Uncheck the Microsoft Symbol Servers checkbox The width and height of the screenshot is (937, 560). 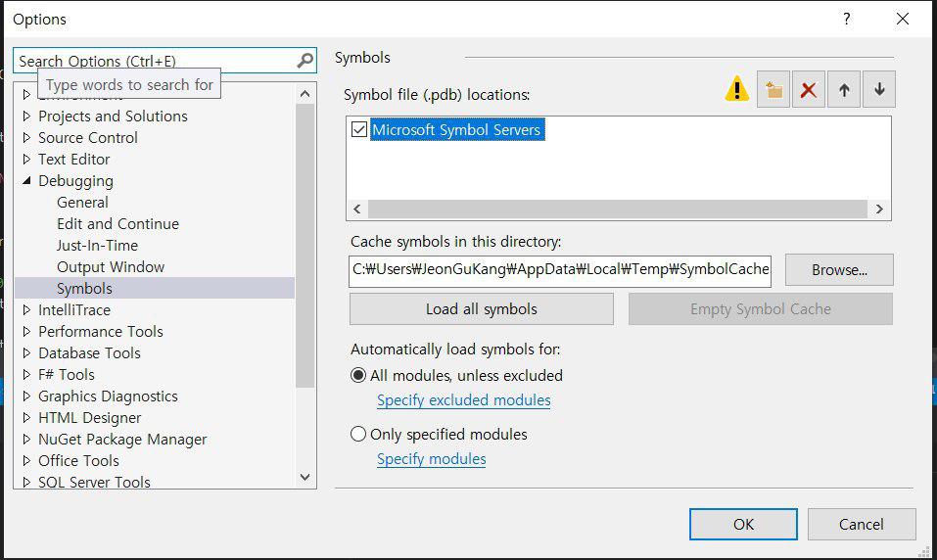(x=359, y=129)
